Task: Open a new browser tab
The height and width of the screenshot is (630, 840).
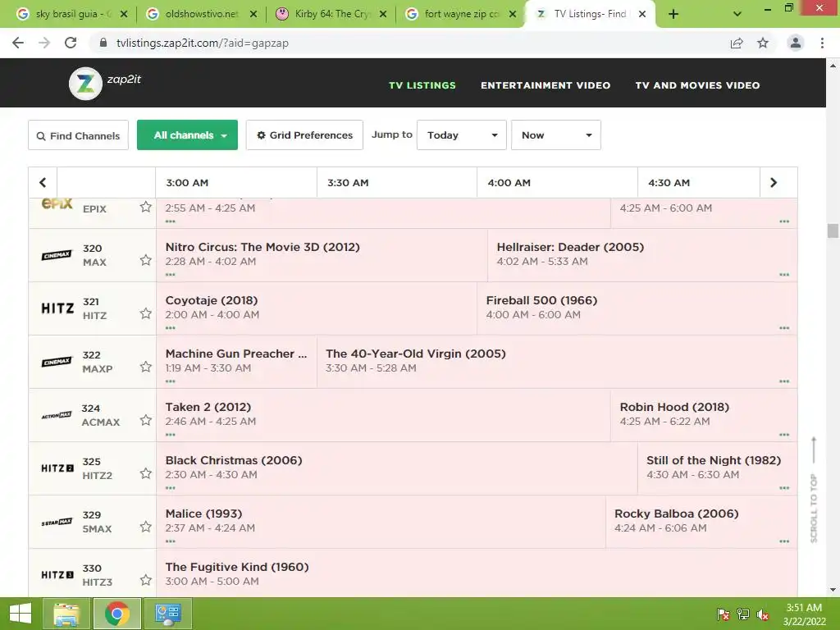Action: pyautogui.click(x=673, y=14)
